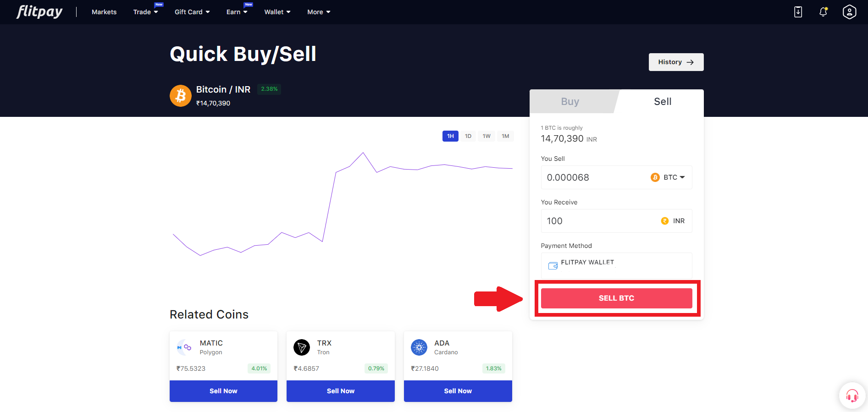Viewport: 868px width, 412px height.
Task: Open the Markets menu item
Action: pos(104,12)
